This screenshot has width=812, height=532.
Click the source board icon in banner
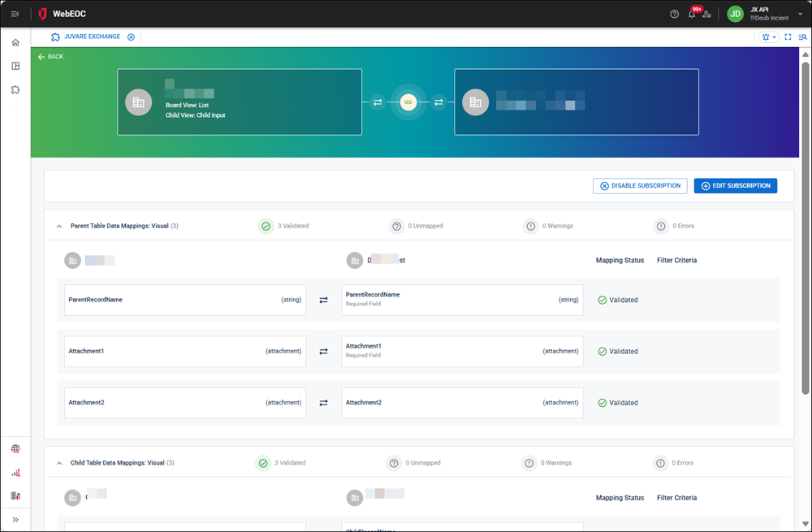pyautogui.click(x=138, y=102)
